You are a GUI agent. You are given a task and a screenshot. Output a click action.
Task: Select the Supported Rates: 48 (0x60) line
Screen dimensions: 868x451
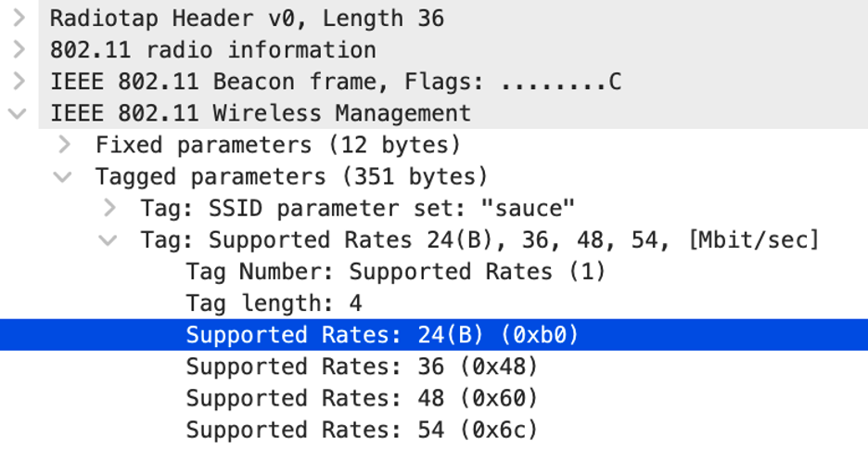point(362,397)
